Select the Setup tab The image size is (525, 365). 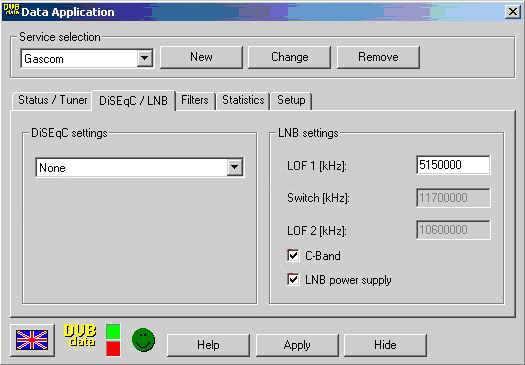coord(291,100)
